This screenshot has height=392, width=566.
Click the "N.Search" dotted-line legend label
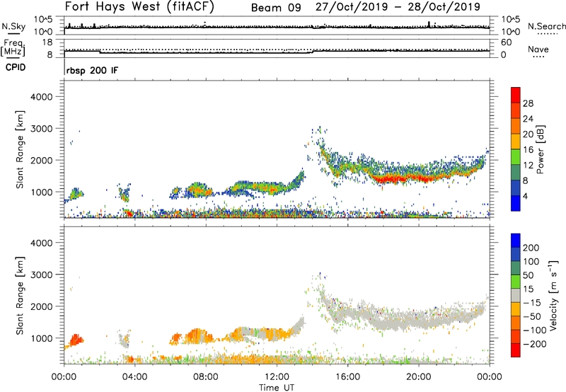546,26
